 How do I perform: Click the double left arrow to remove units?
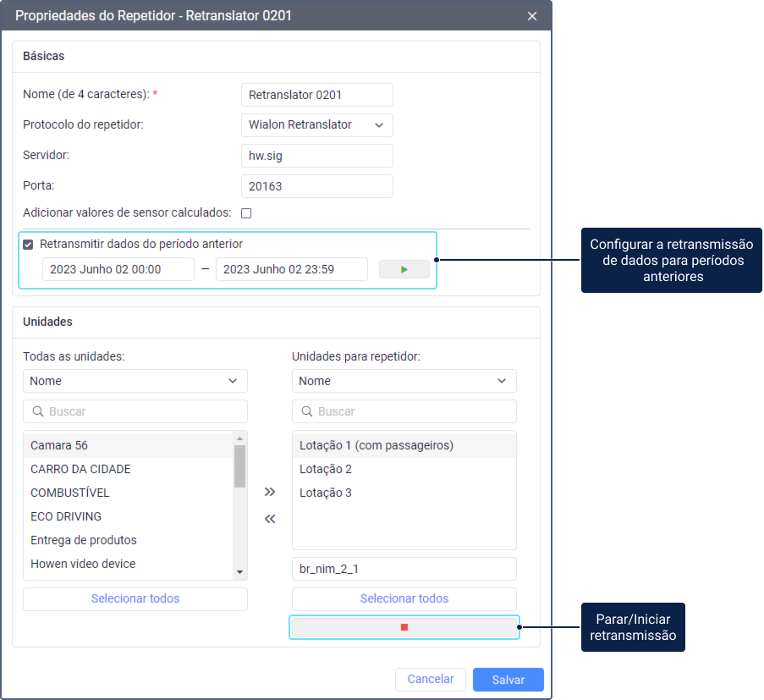click(270, 519)
